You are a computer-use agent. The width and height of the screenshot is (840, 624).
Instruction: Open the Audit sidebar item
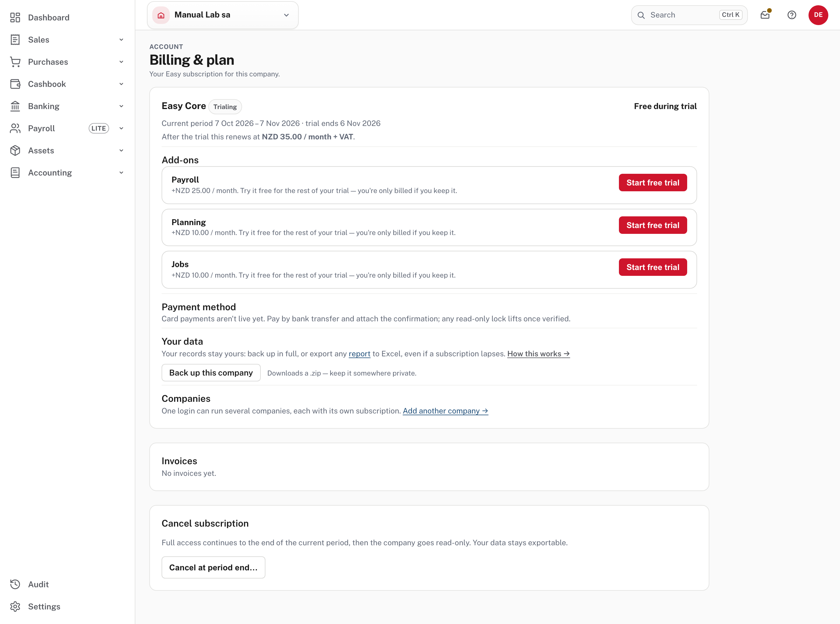coord(38,584)
